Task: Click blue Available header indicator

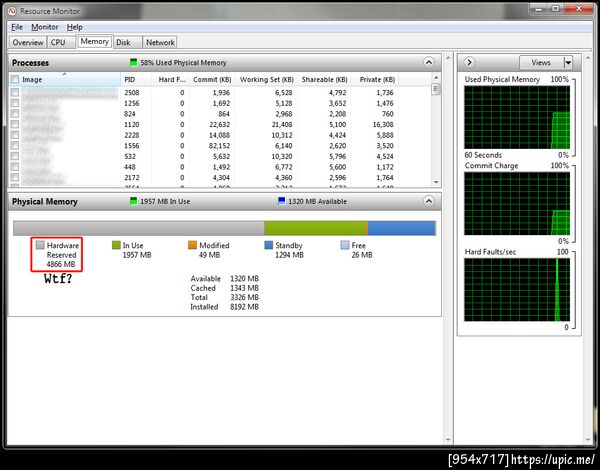Action: click(282, 201)
